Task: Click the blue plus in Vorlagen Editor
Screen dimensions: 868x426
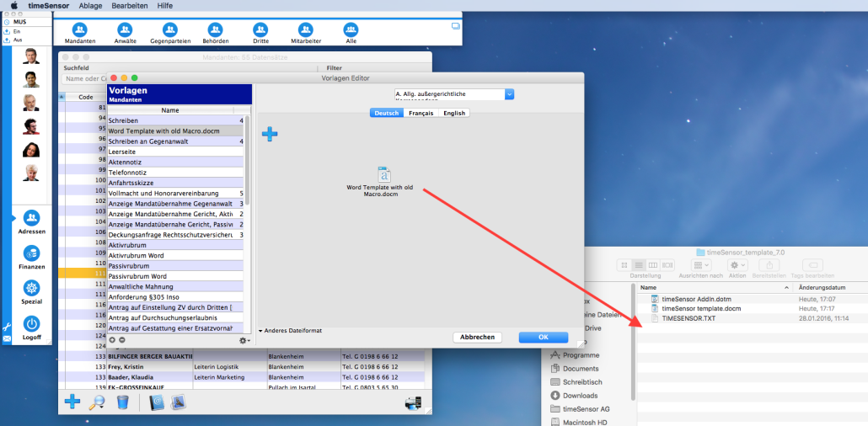Action: point(270,134)
